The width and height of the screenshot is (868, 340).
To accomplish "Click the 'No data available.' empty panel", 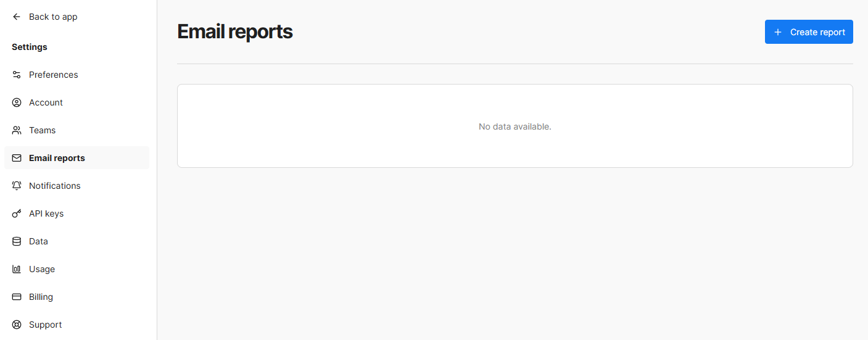I will coord(515,126).
